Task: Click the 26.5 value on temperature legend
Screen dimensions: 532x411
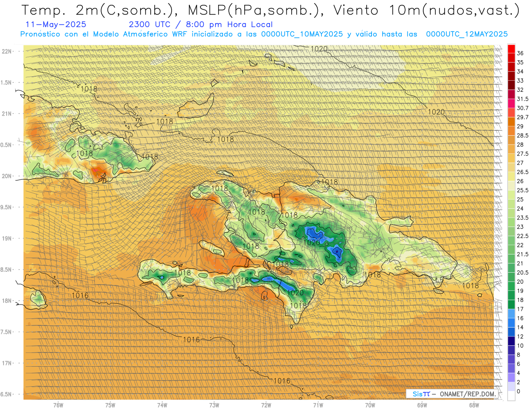Action: point(523,172)
